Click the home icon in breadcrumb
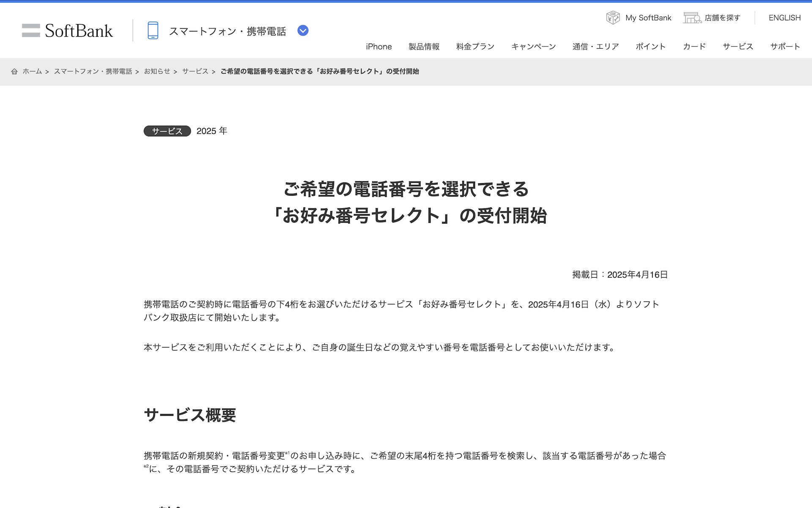The height and width of the screenshot is (508, 812). coord(14,72)
